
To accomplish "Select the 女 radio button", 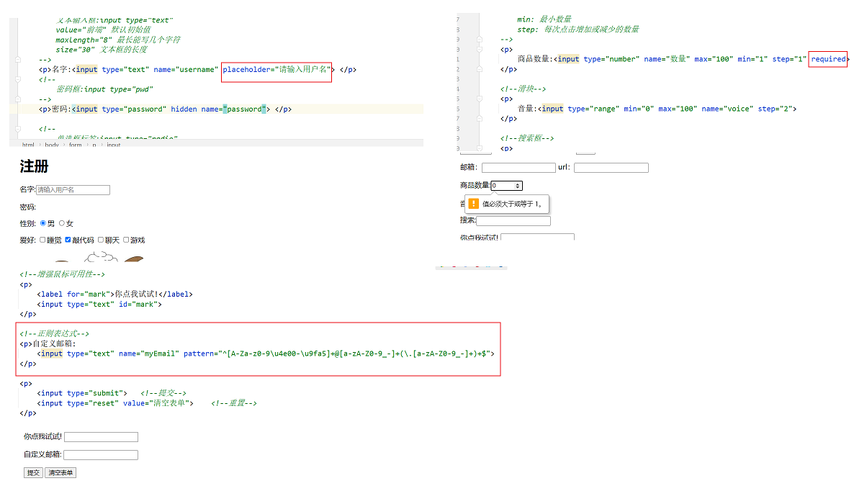I will [62, 223].
